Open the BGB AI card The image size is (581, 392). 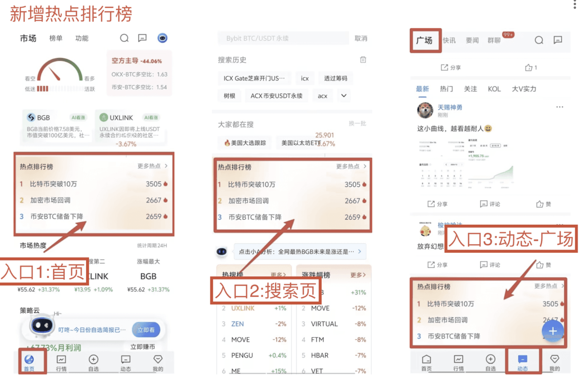(57, 127)
